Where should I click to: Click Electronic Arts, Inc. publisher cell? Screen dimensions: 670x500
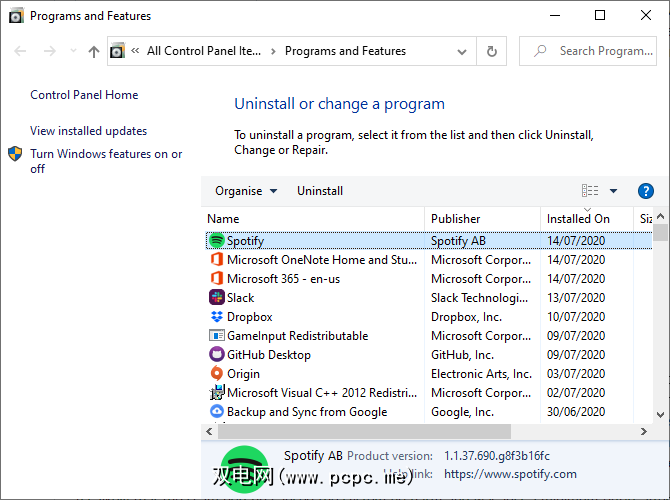(x=482, y=374)
